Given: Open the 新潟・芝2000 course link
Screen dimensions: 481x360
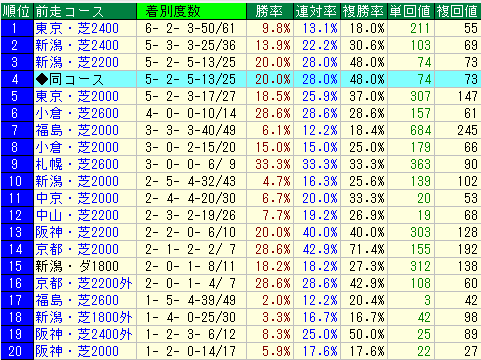Looking at the screenshot, I should coord(77,181).
